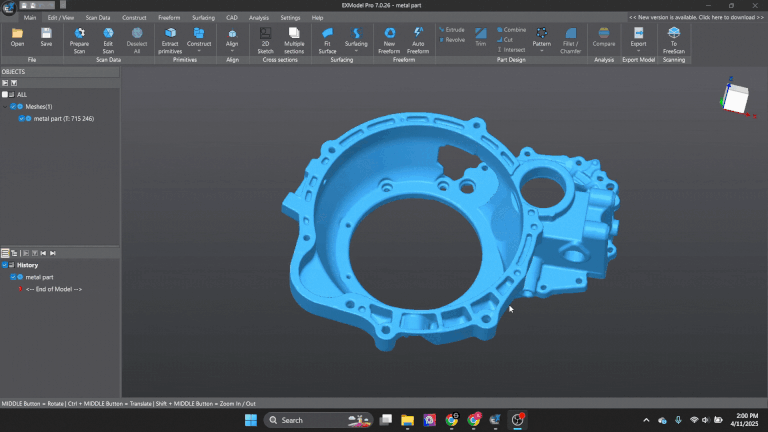Image resolution: width=768 pixels, height=432 pixels.
Task: Select Extract Primitives tool
Action: [x=170, y=38]
